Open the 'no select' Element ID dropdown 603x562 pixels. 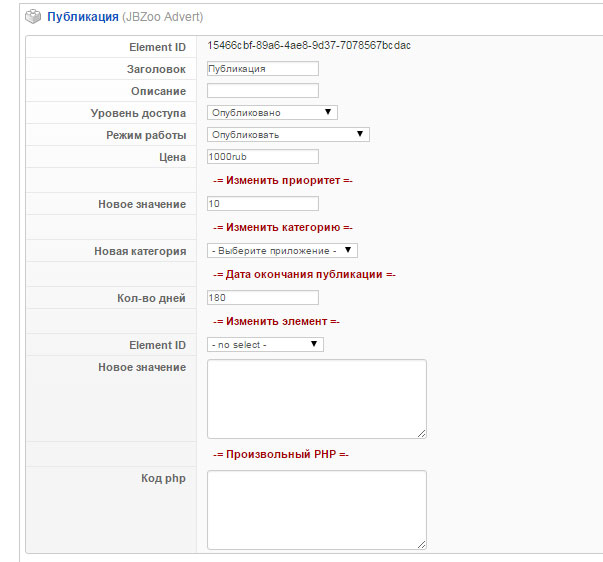265,345
